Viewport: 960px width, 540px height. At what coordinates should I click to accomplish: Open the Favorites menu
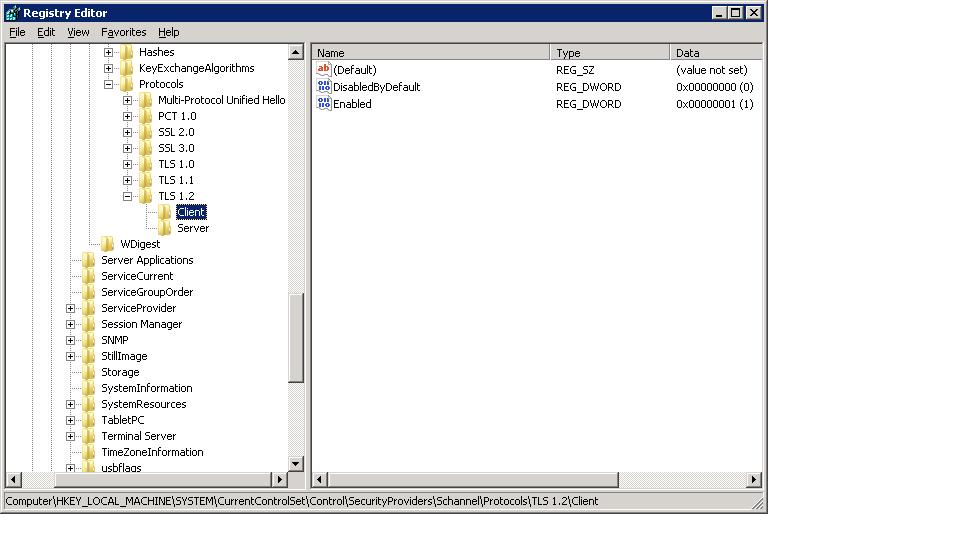(123, 32)
